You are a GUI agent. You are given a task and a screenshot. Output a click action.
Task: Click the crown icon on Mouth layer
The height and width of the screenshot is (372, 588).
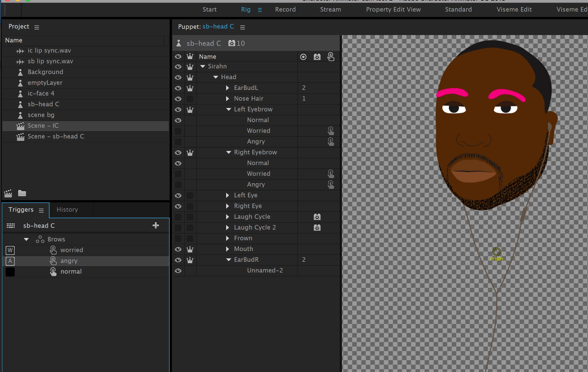190,249
